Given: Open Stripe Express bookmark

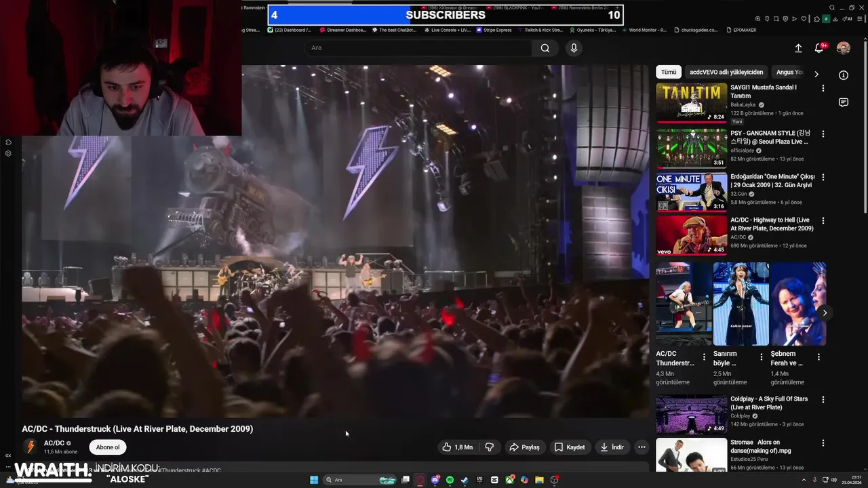Looking at the screenshot, I should [x=494, y=30].
